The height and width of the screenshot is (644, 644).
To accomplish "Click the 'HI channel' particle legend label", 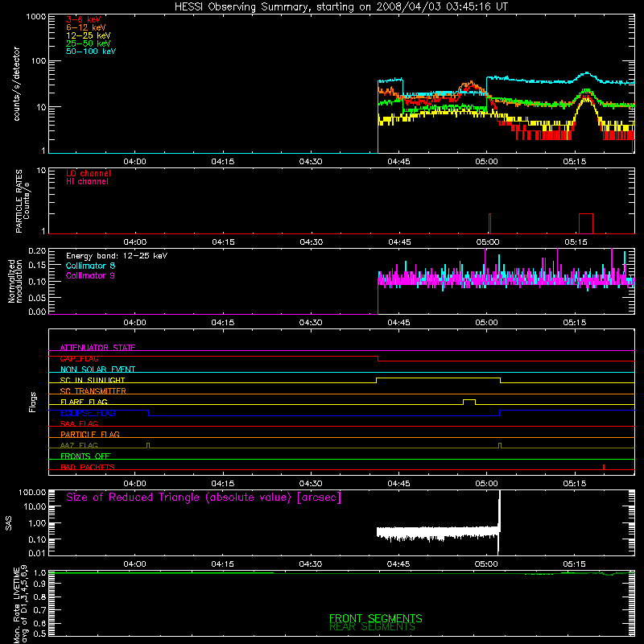I will [x=87, y=182].
